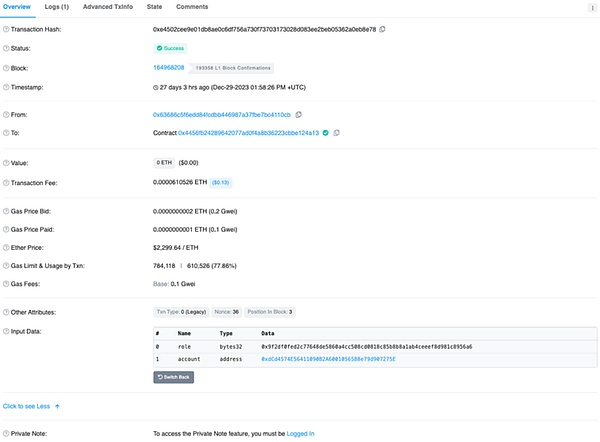
Task: Click the help icon beside Private Note
Action: [x=6, y=434]
